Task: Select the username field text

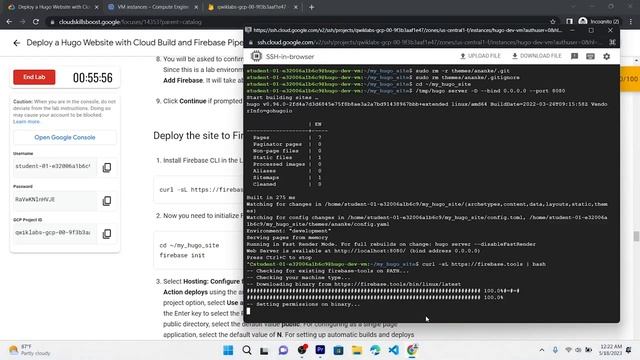Action: coord(53,167)
